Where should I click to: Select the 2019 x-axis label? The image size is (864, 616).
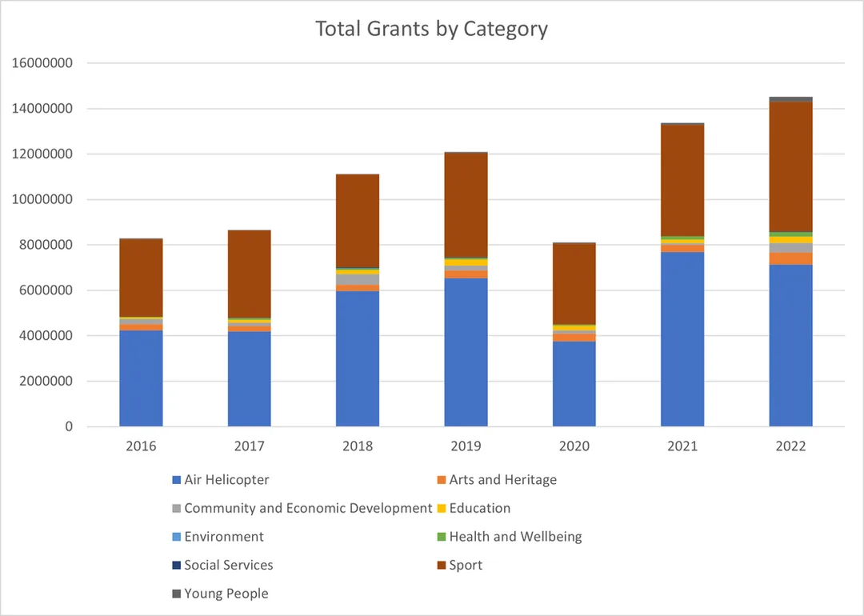tap(466, 446)
